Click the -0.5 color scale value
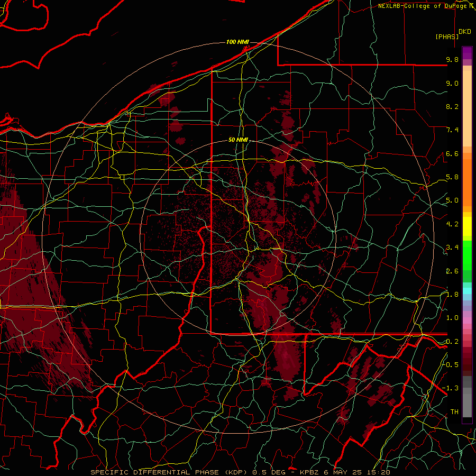 (451, 364)
